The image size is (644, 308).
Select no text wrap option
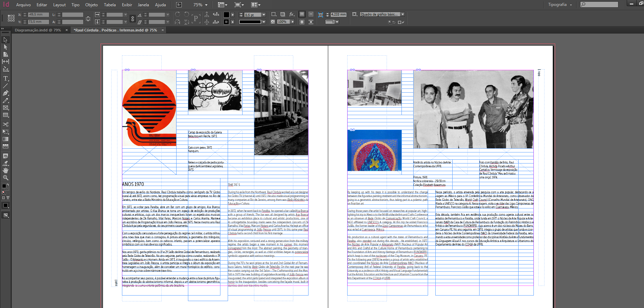click(302, 14)
